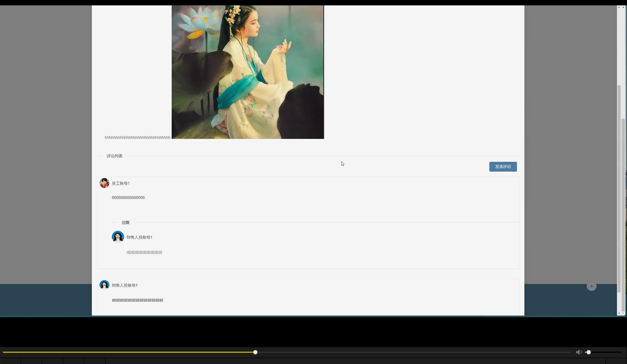Click the back-to-top arrow icon
Image resolution: width=627 pixels, height=364 pixels.
coord(591,286)
